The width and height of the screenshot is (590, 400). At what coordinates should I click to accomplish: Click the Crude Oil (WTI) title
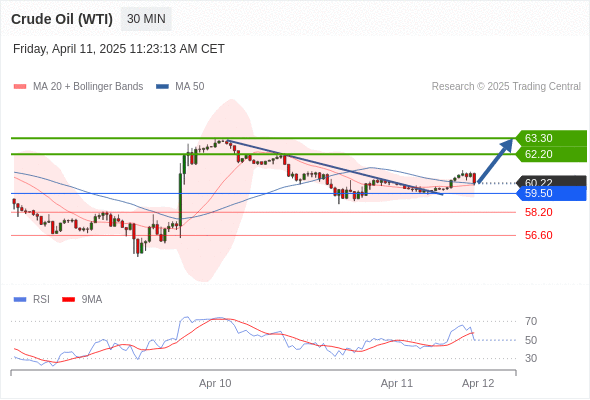click(62, 19)
